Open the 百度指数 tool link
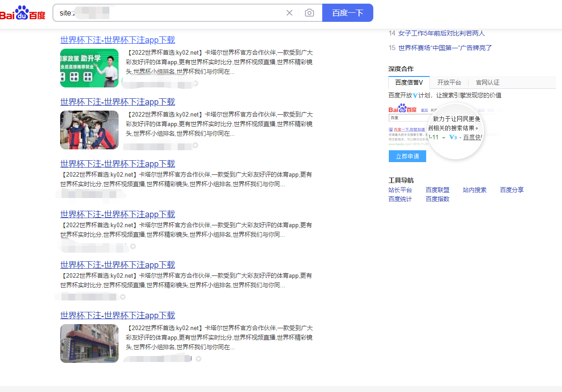The height and width of the screenshot is (392, 562). click(x=438, y=199)
